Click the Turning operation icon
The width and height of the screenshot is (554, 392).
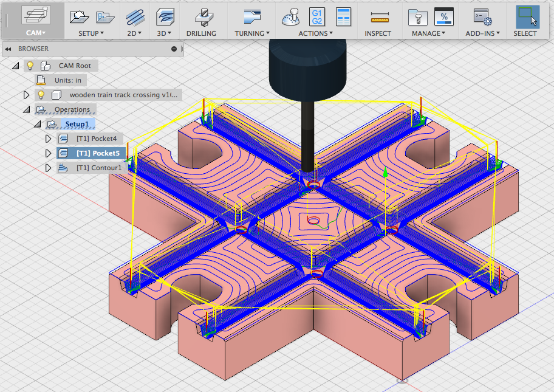click(252, 17)
